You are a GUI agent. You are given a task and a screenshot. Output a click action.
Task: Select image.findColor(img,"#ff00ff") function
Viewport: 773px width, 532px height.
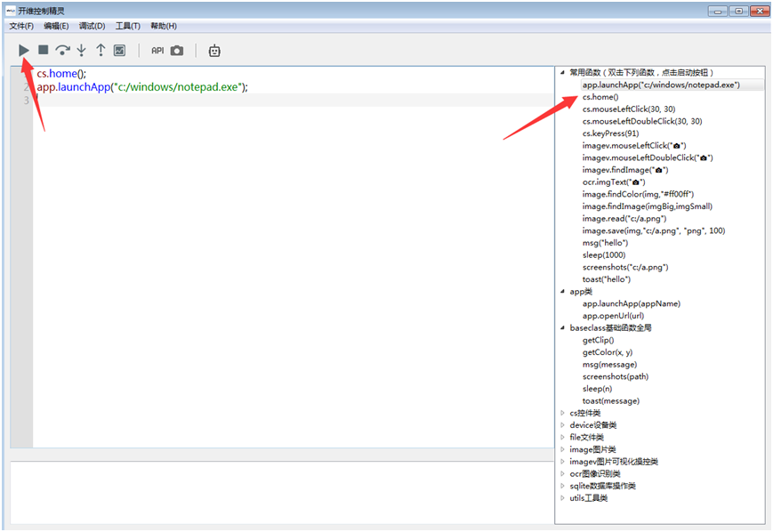click(x=638, y=194)
